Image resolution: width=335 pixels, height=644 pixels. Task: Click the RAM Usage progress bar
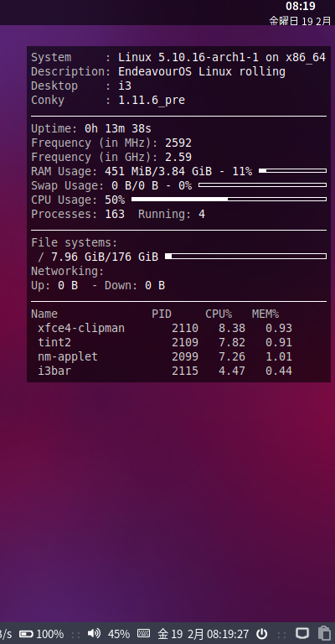click(x=293, y=171)
